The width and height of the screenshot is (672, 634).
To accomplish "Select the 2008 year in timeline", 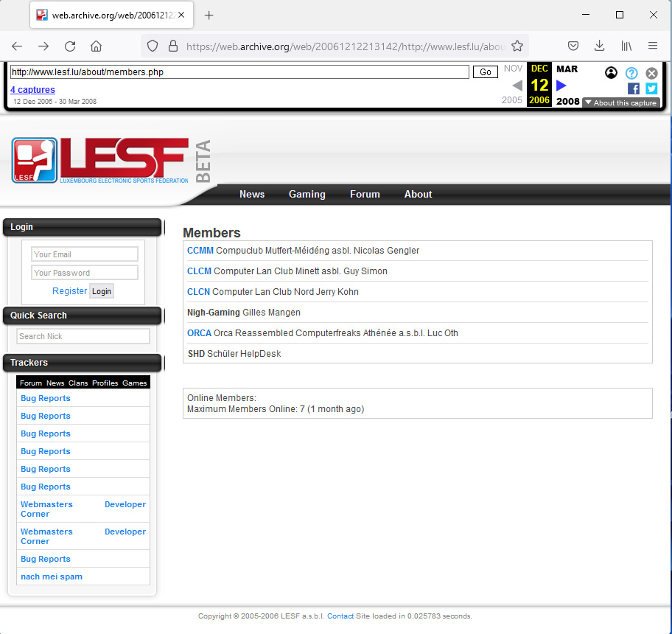I will point(567,101).
